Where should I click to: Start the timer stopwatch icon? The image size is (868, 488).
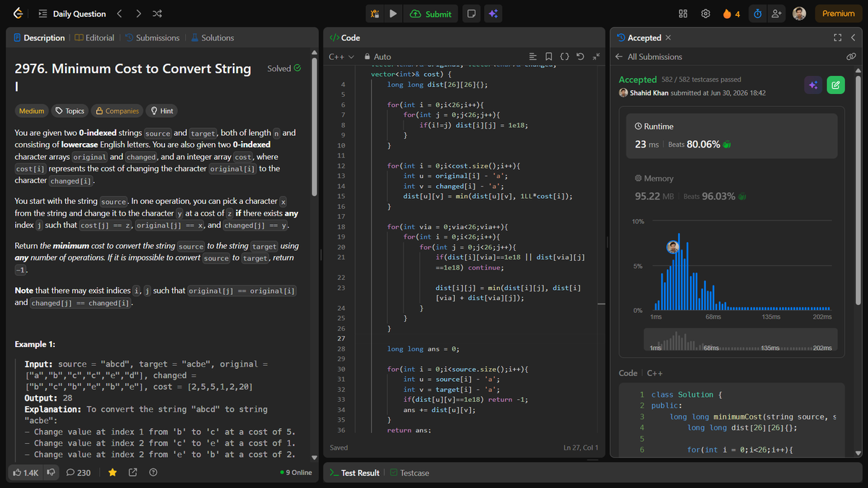[x=757, y=14]
